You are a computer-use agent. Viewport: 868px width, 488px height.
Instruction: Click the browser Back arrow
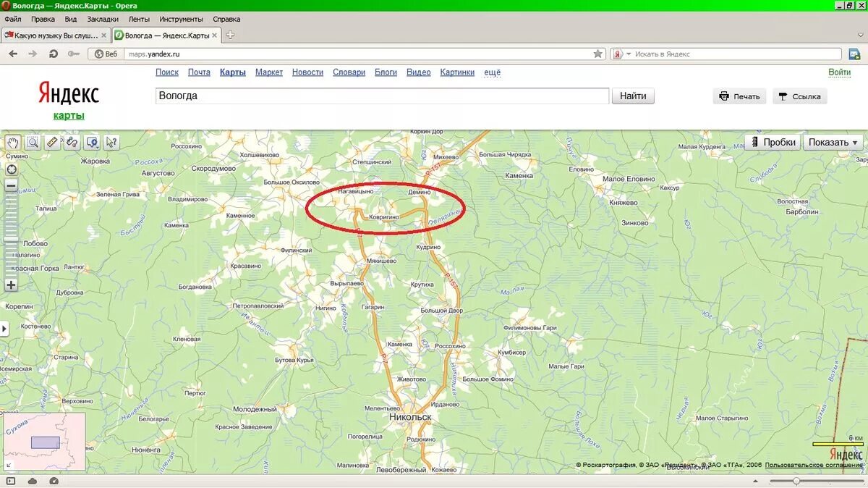pos(13,54)
